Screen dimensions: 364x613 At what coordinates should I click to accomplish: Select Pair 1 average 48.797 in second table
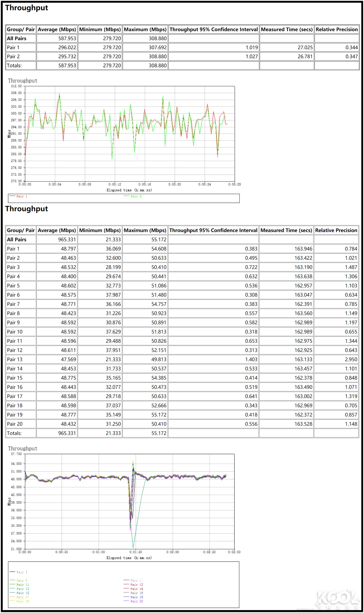(68, 249)
